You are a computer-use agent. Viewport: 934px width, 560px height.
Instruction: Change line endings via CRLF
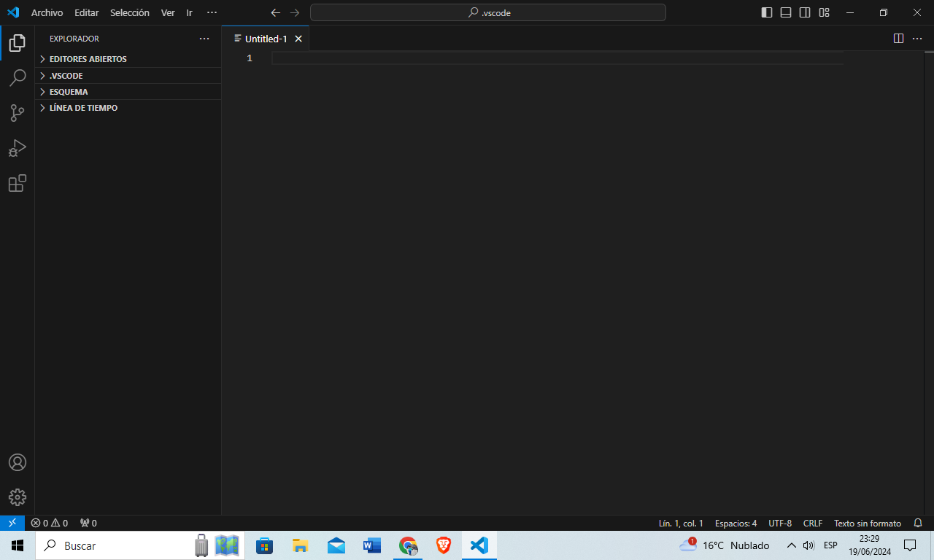[x=813, y=523]
